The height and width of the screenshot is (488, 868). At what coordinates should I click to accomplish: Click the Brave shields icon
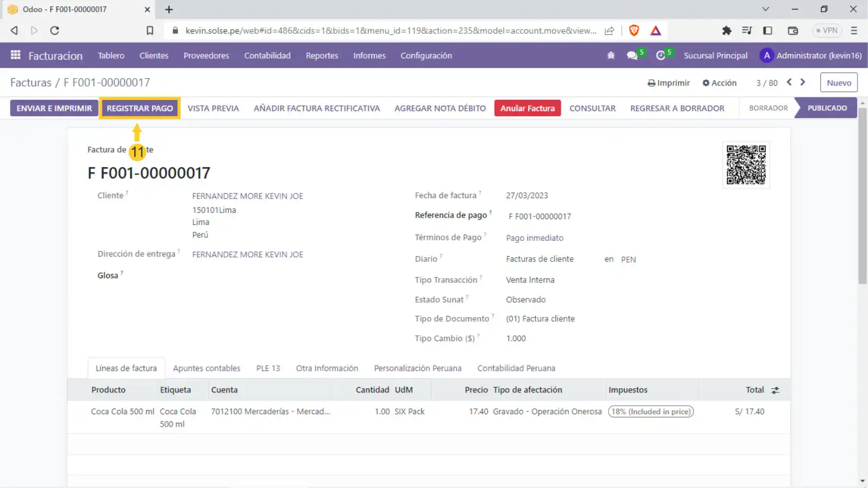click(x=634, y=31)
